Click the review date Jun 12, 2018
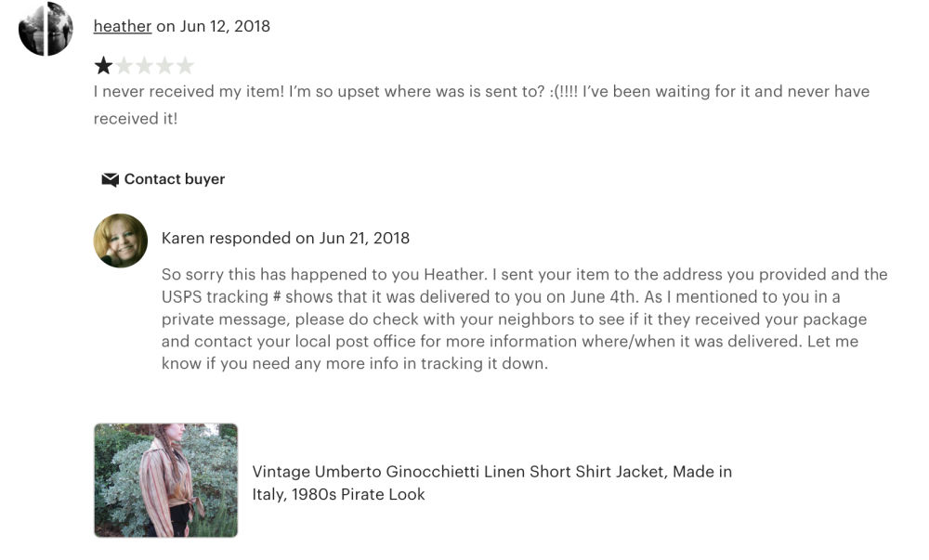929x560 pixels. [225, 26]
